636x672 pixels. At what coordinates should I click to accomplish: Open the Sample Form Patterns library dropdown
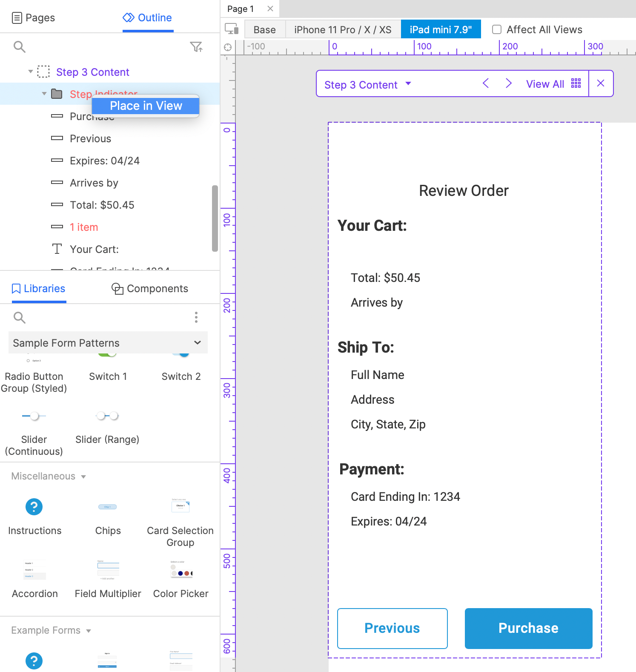[108, 343]
